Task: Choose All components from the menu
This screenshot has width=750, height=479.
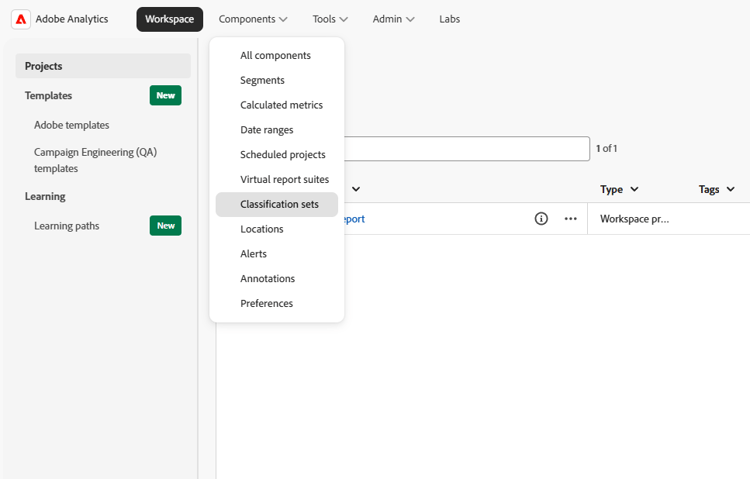Action: pyautogui.click(x=276, y=56)
